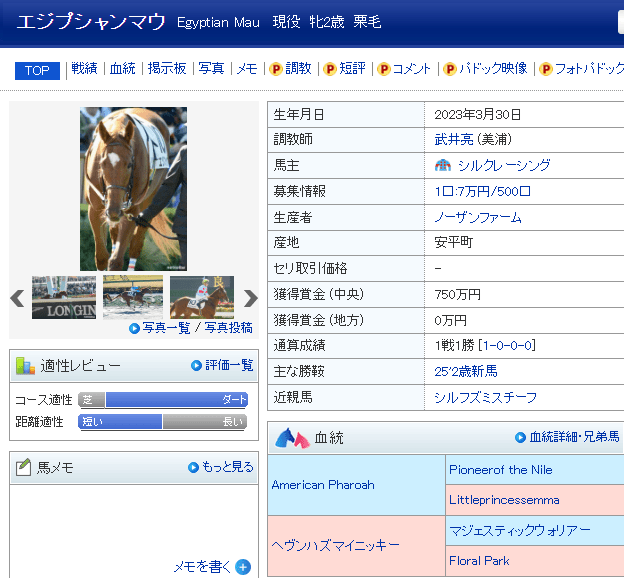Open breeder ノーザンファーム link
This screenshot has width=624, height=578.
point(478,217)
